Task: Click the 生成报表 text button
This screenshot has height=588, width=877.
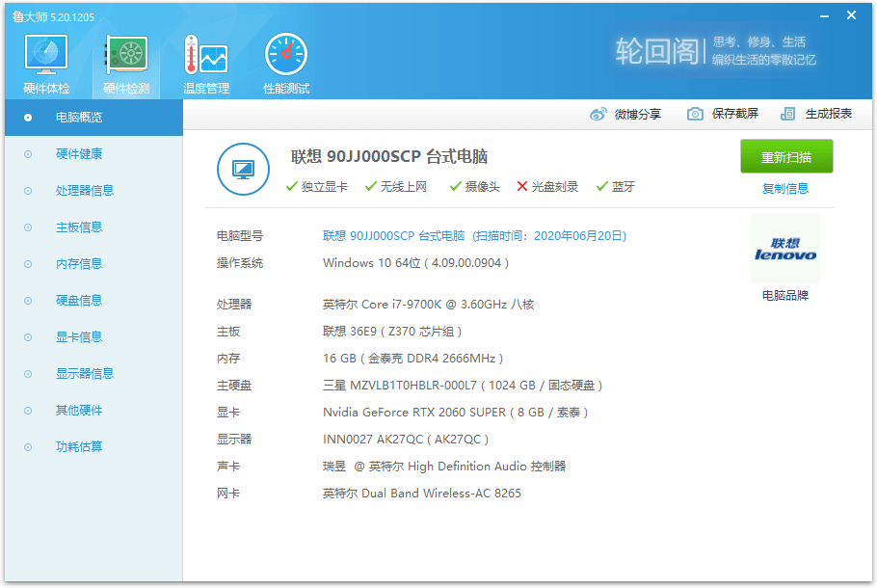Action: pos(829,114)
